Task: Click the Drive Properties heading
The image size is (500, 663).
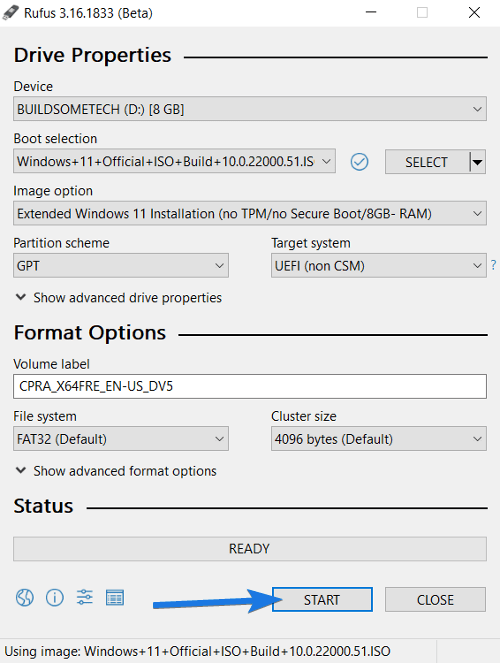Action: point(93,55)
